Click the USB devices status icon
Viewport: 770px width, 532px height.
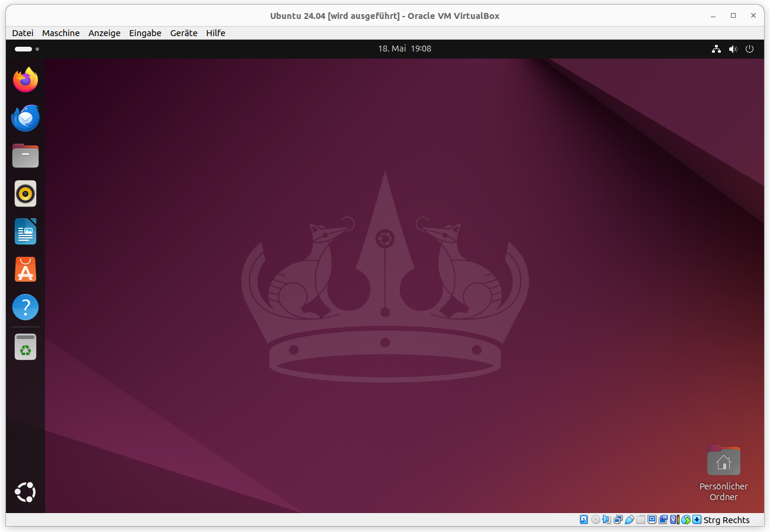[629, 519]
